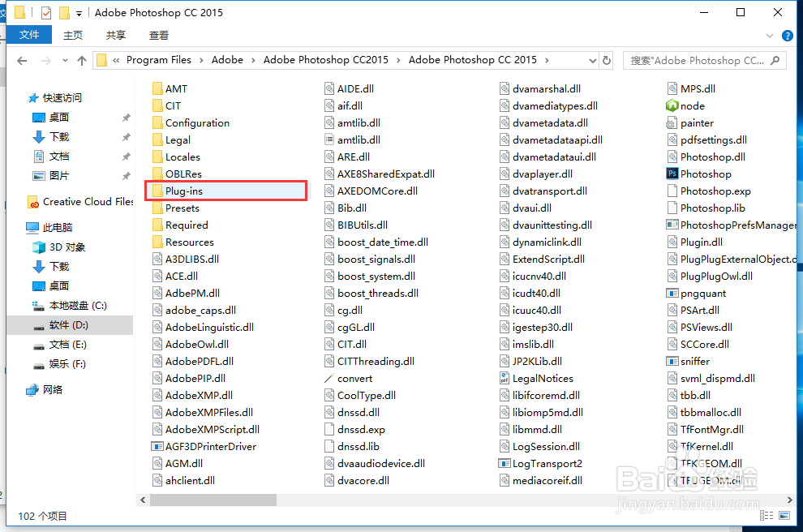The height and width of the screenshot is (532, 803).
Task: Open the pngquant executable
Action: point(696,294)
